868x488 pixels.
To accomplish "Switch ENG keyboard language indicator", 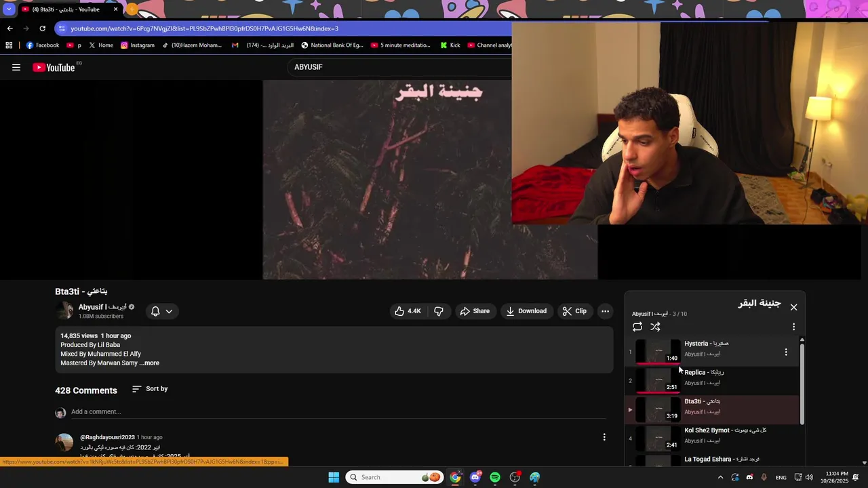I will coord(781,477).
